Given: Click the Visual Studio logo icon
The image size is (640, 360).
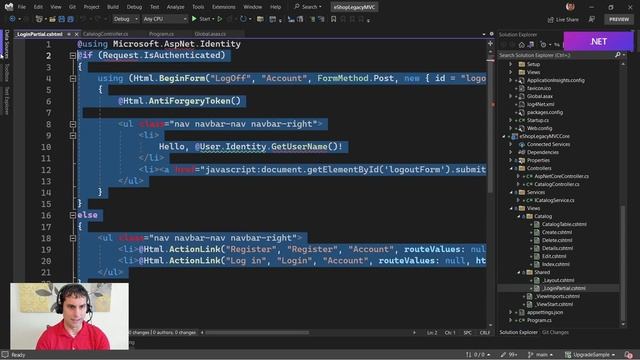Looking at the screenshot, I should point(9,7).
